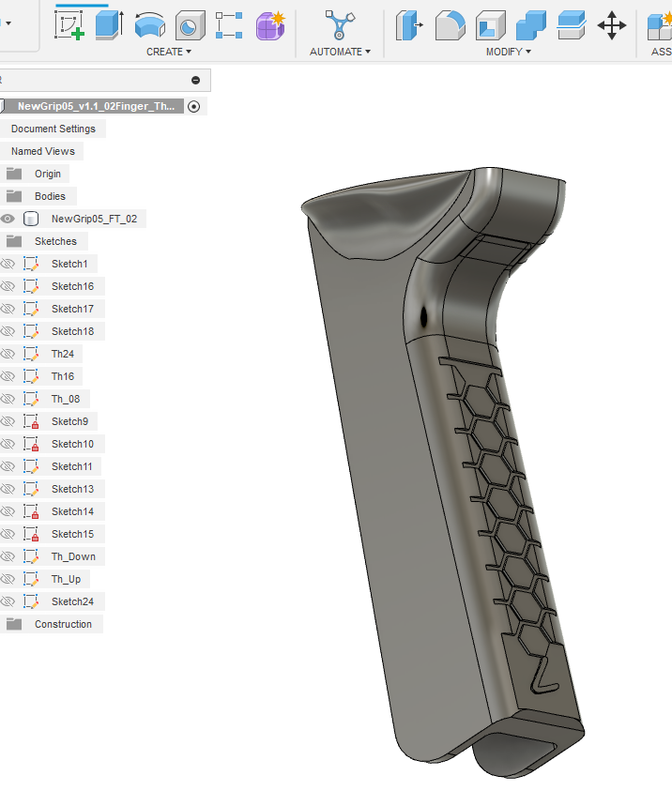Select the Th16 sketch label
This screenshot has width=672, height=806.
pyautogui.click(x=63, y=377)
